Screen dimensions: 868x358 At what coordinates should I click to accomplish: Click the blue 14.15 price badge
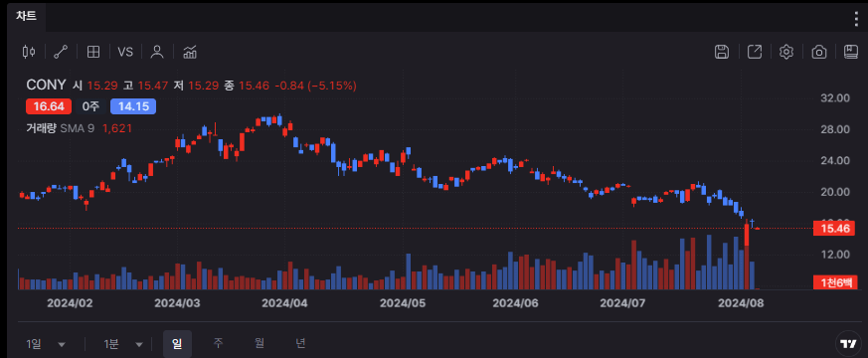pos(133,106)
